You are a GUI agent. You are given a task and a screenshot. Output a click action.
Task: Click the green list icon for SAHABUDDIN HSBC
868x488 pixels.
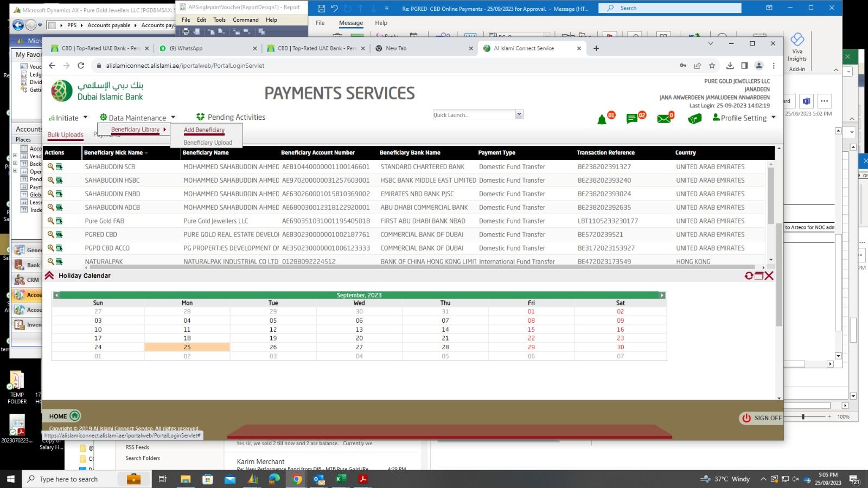[x=59, y=180]
